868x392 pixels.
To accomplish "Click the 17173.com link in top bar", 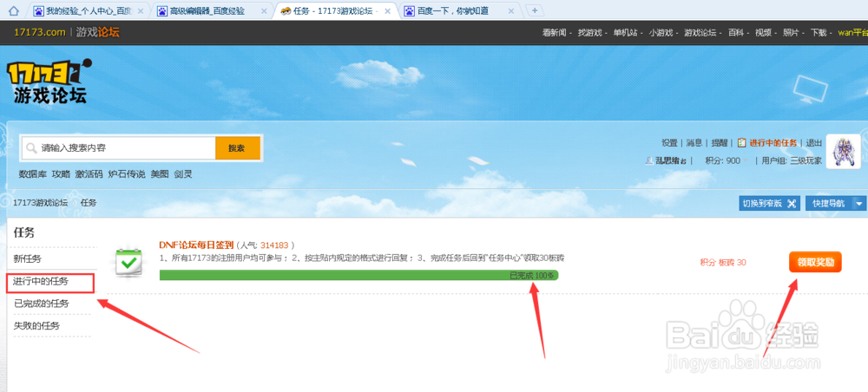I will click(x=40, y=33).
